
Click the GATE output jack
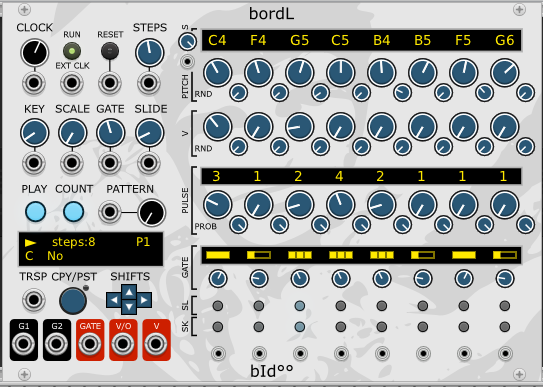pos(90,344)
